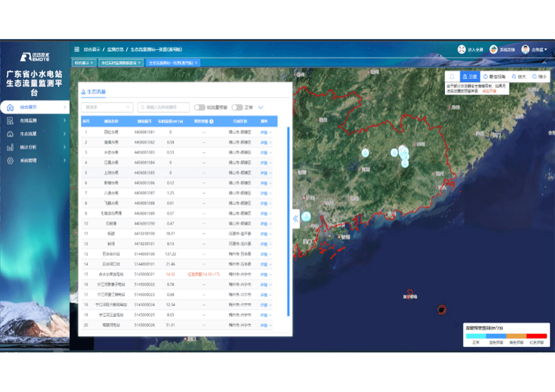Click the 详情 link in row 1

pos(264,132)
